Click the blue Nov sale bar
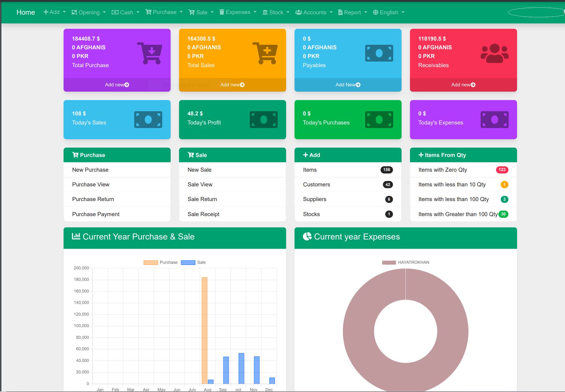Screen dimensions: 565x392 pos(257,370)
